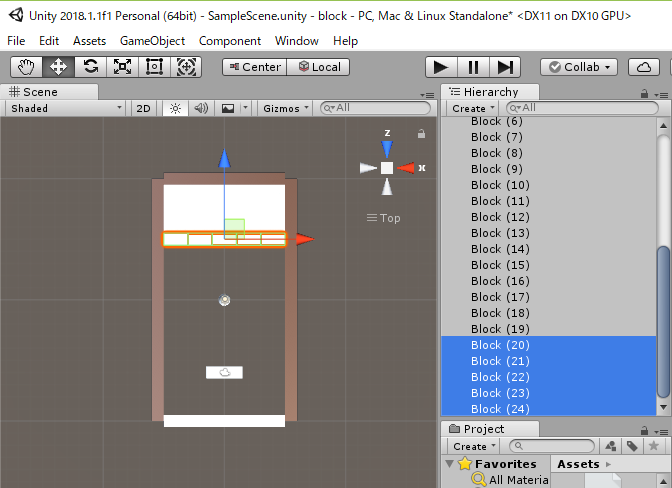The height and width of the screenshot is (488, 672).
Task: Search by type in Project
Action: [610, 446]
